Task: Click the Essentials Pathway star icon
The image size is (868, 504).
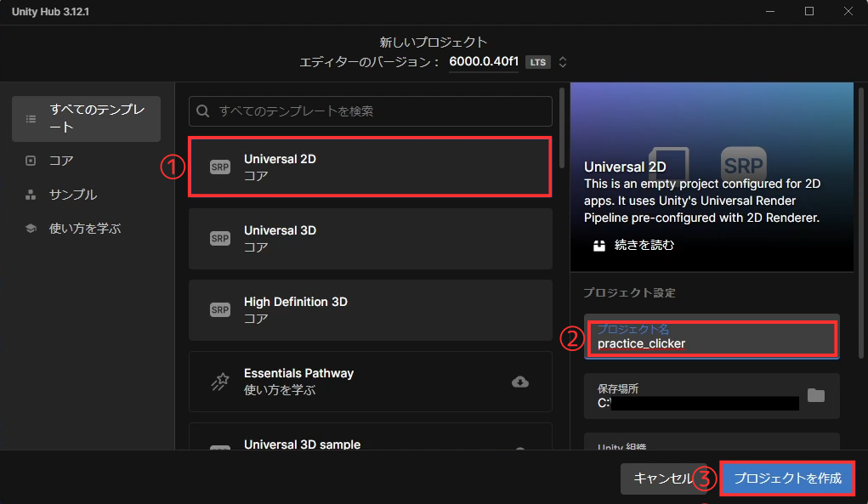Action: 220,382
